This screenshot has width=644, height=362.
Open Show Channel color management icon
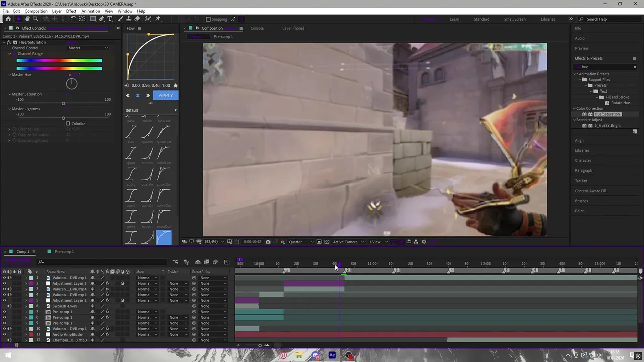point(282,242)
